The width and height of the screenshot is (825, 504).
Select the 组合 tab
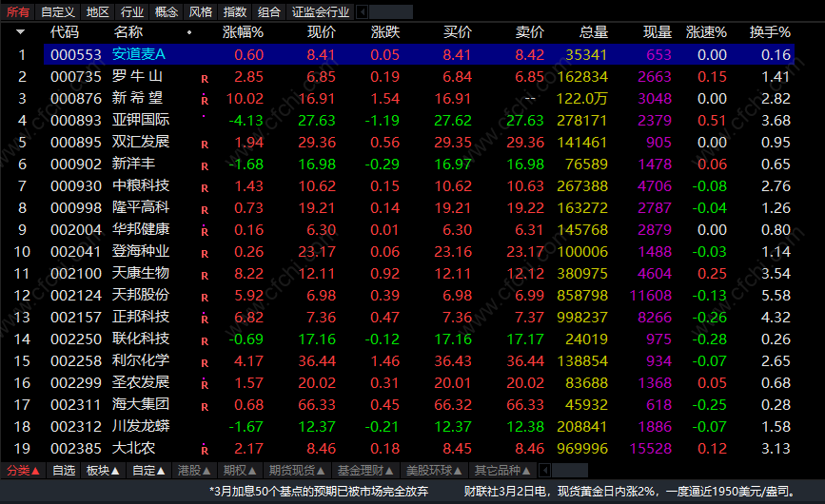click(269, 11)
